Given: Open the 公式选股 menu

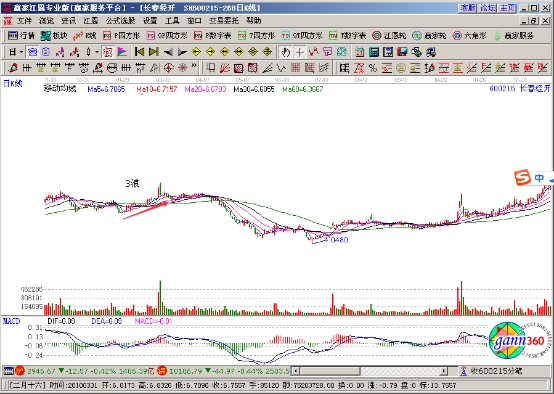Looking at the screenshot, I should 120,21.
